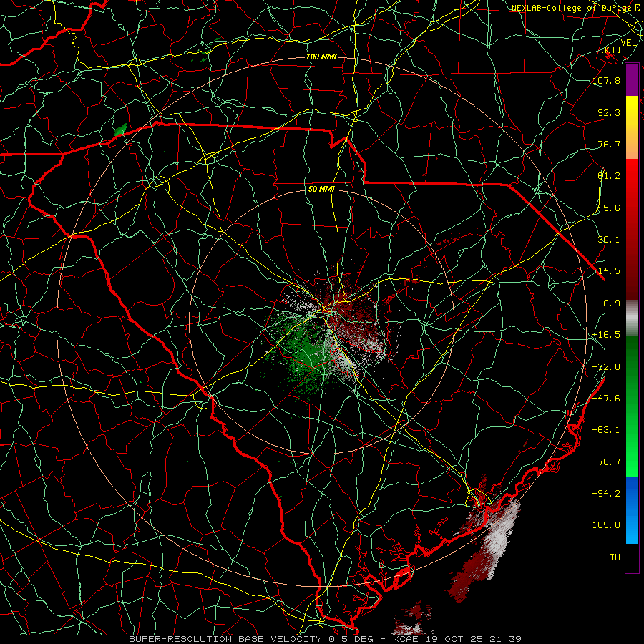Pick the blue segment of the color bar
Screen dimensions: 644x644
[x=632, y=510]
